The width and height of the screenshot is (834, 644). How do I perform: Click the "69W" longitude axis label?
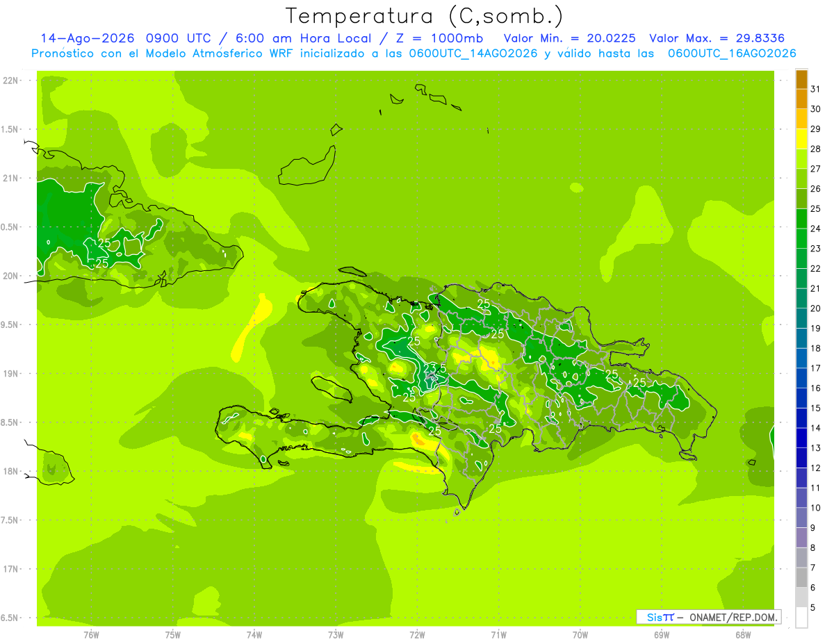pyautogui.click(x=662, y=635)
